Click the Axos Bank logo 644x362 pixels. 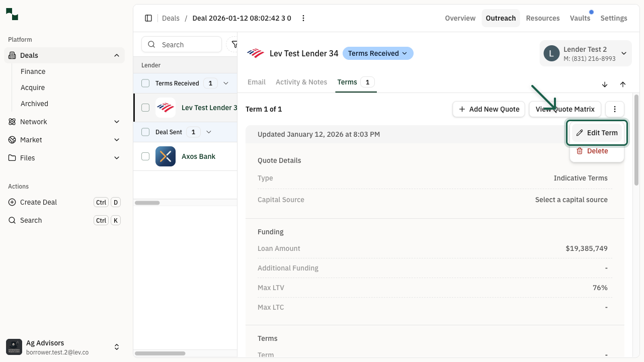click(x=166, y=156)
